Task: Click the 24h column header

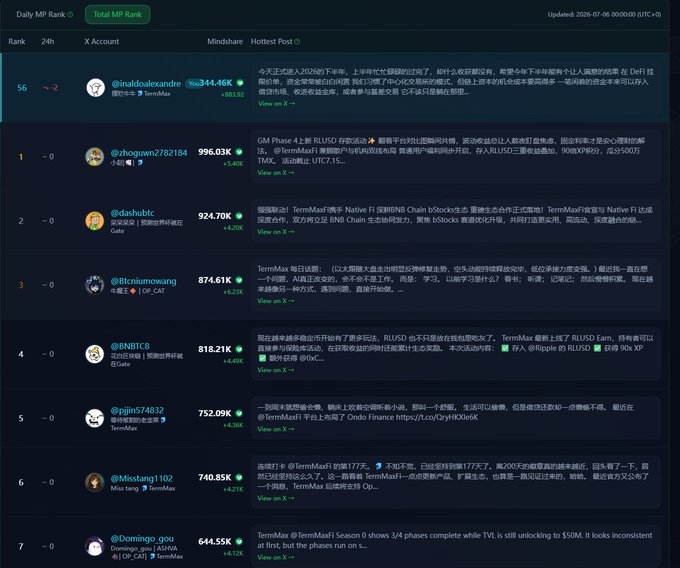Action: click(x=48, y=42)
